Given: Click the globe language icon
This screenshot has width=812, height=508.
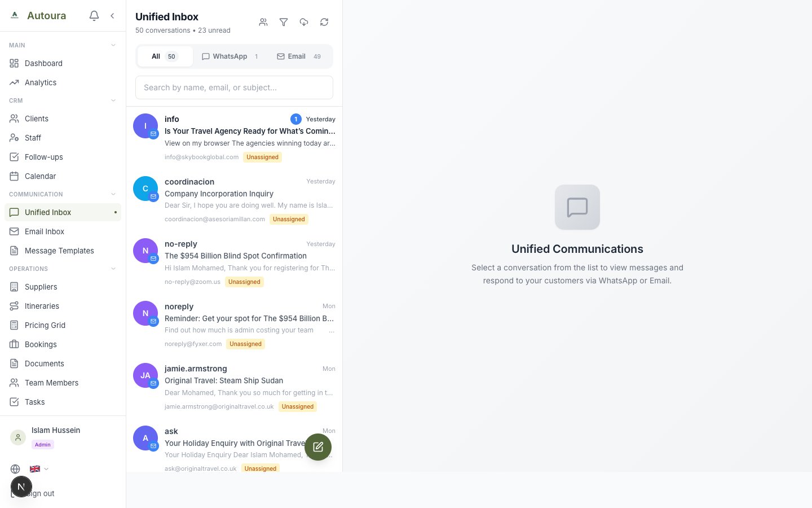Looking at the screenshot, I should [15, 469].
